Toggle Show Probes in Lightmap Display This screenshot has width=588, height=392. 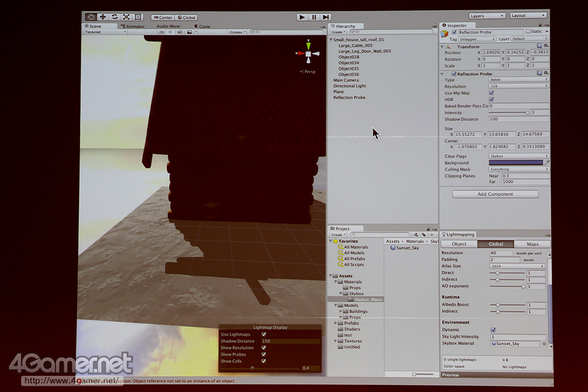pos(264,354)
